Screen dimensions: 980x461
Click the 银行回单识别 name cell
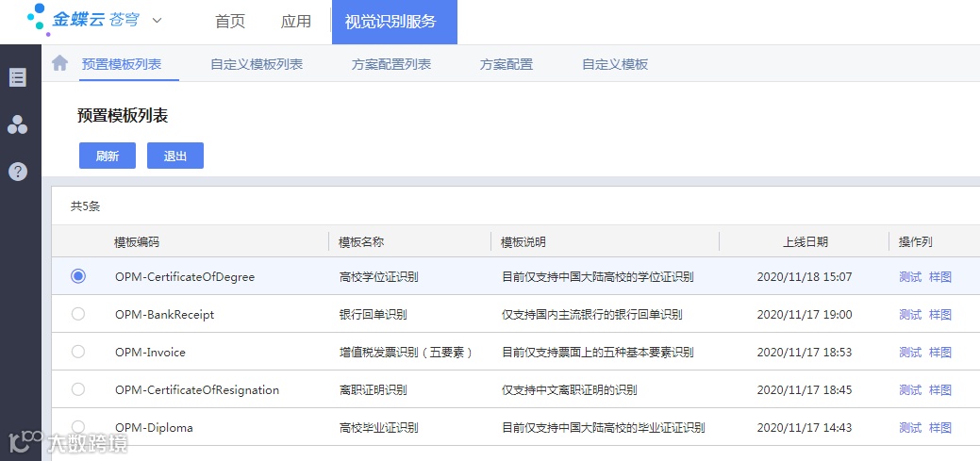(x=373, y=315)
